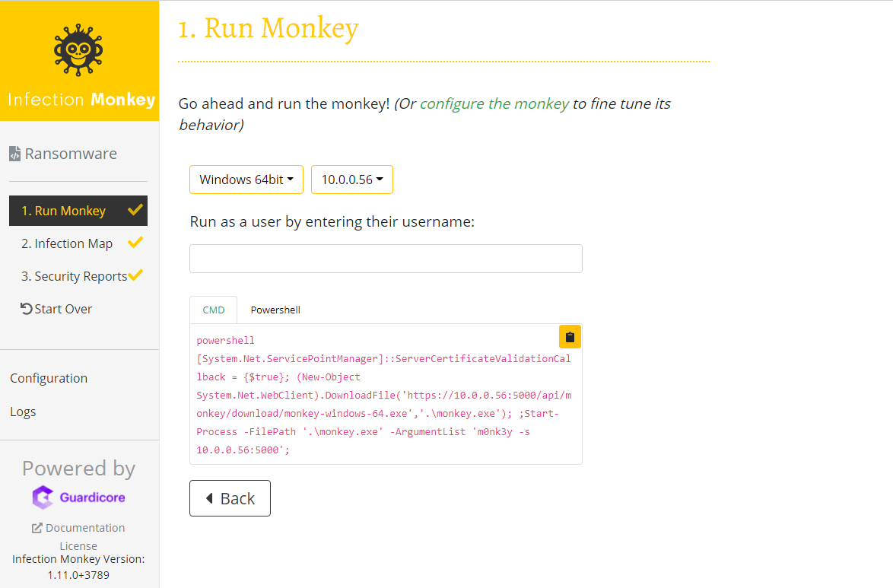Click the Guardicore logo
893x588 pixels.
click(x=78, y=497)
